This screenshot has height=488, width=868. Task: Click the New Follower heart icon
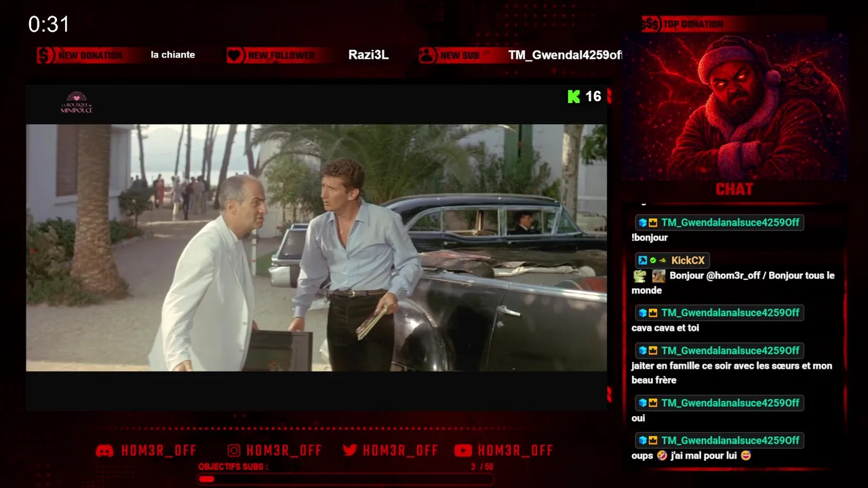[235, 56]
